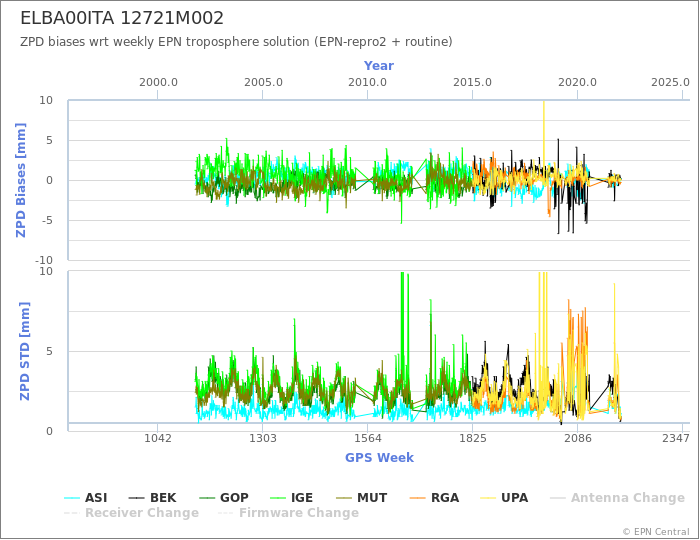
Task: Click the 2010.0 year tick label
Action: 367,83
